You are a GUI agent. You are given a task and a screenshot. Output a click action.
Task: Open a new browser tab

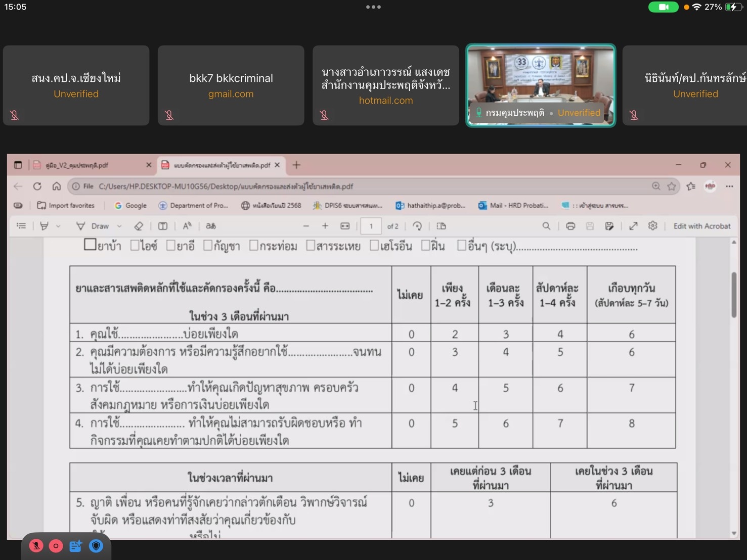296,165
